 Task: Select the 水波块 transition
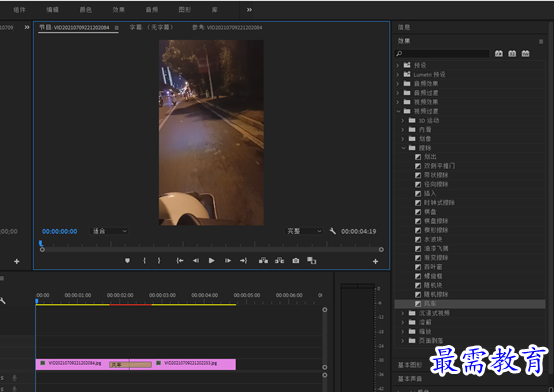click(433, 239)
